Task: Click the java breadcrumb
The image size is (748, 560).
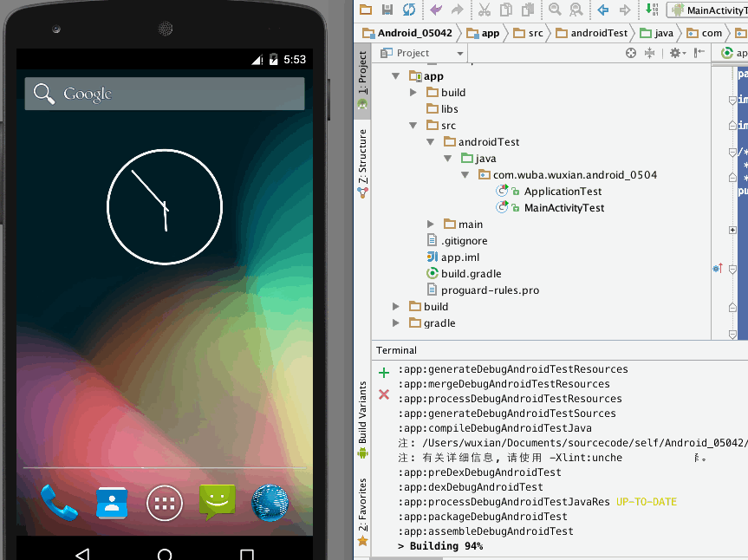Action: (x=656, y=33)
